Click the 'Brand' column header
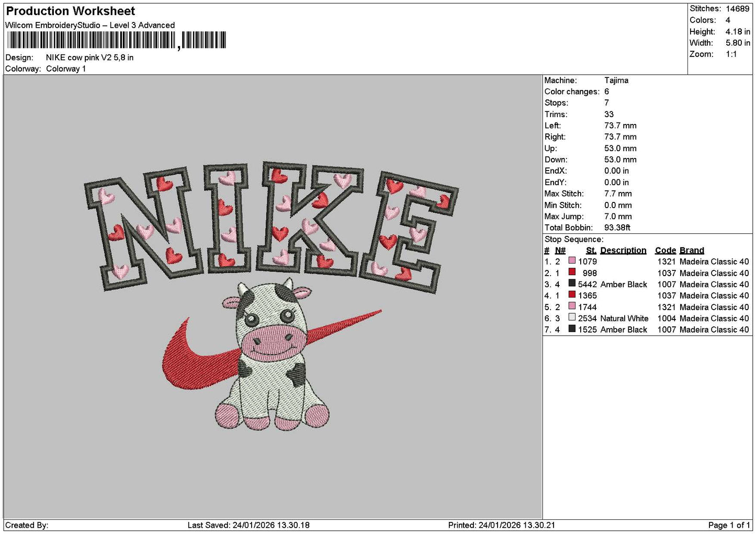The height and width of the screenshot is (534, 756). coord(692,251)
